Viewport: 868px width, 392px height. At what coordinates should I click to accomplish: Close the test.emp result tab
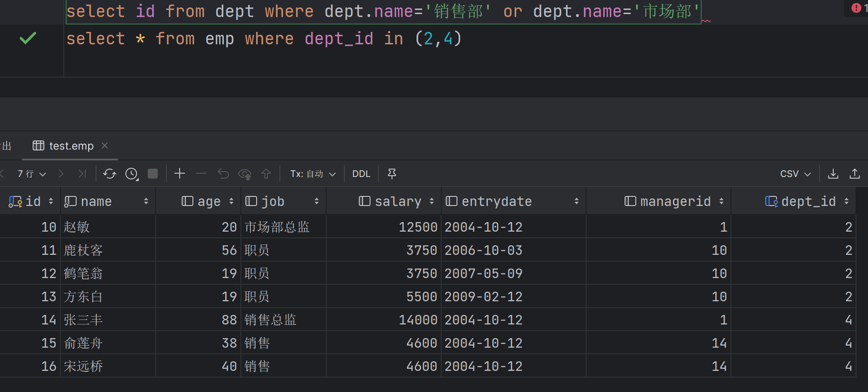105,145
